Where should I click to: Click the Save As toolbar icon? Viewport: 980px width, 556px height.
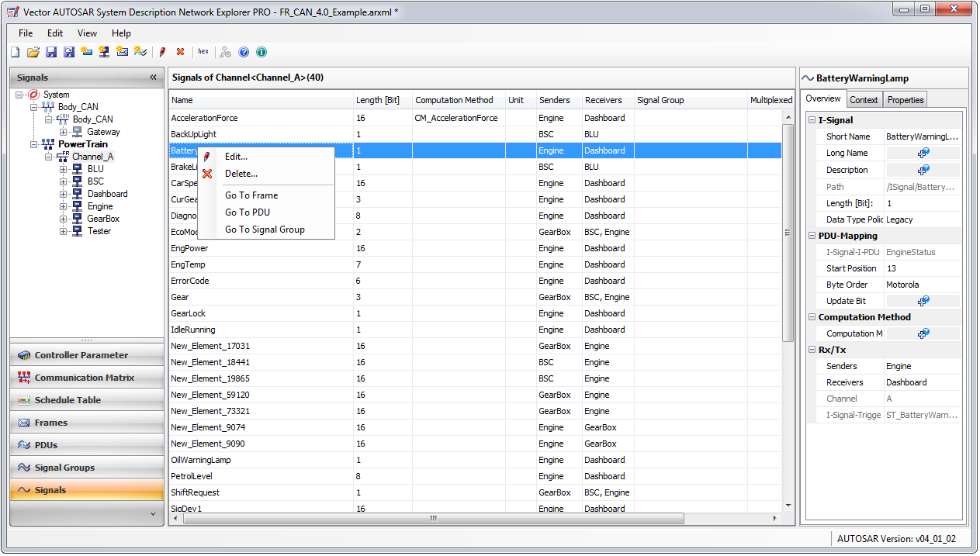70,51
